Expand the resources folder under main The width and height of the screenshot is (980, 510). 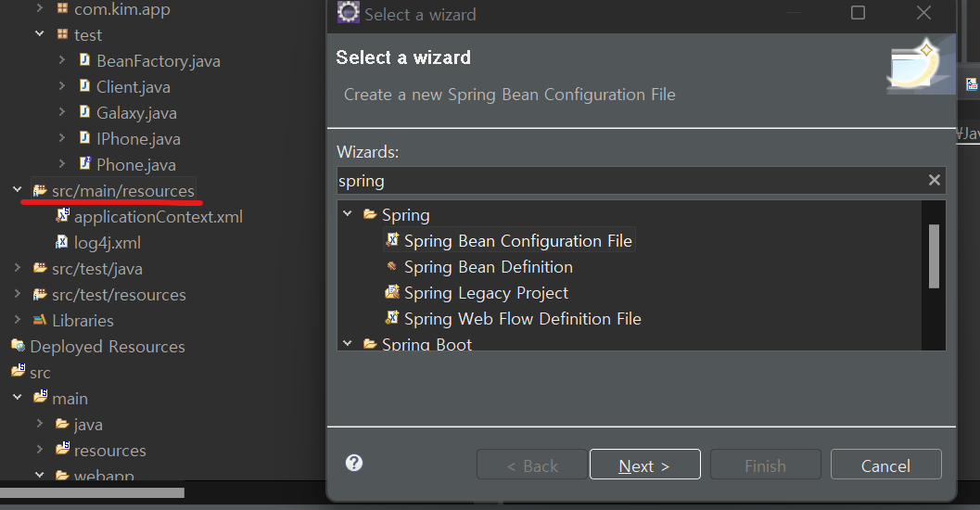point(40,449)
